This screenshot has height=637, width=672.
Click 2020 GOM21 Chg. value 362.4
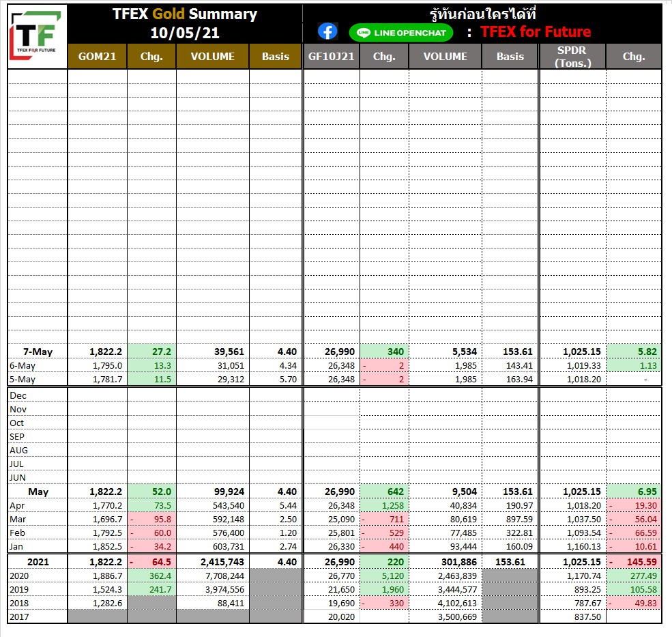(x=160, y=576)
